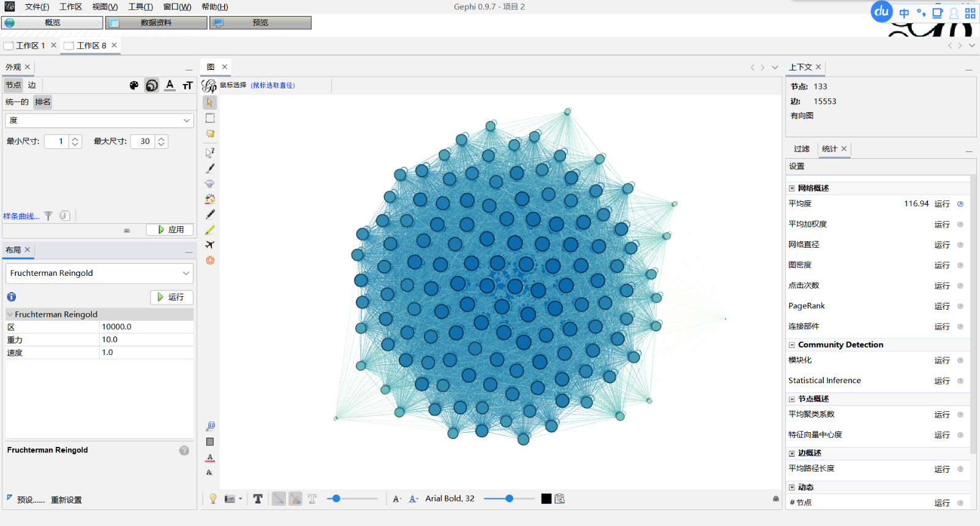Collapse Fruchterman Reingold properties group
The width and height of the screenshot is (980, 526).
click(x=10, y=314)
